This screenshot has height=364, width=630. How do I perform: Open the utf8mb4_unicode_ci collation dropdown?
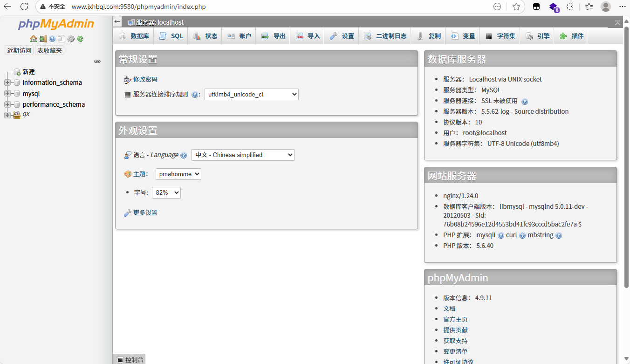tap(252, 94)
